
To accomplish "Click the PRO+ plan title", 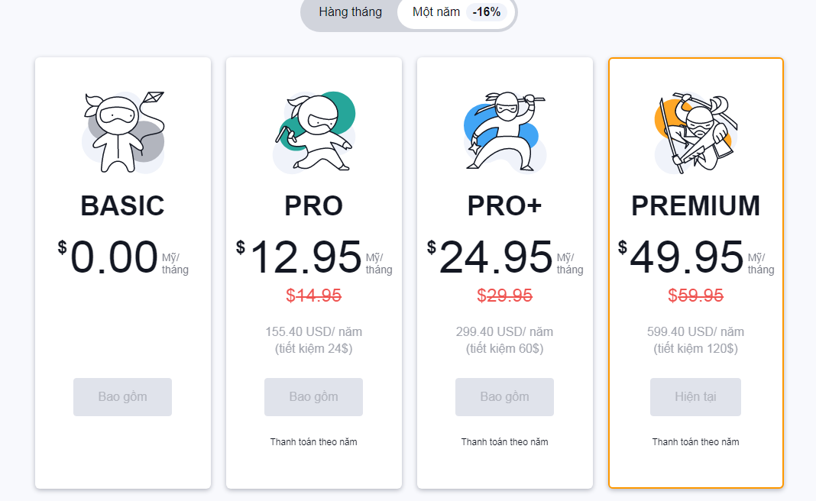I will tap(504, 205).
